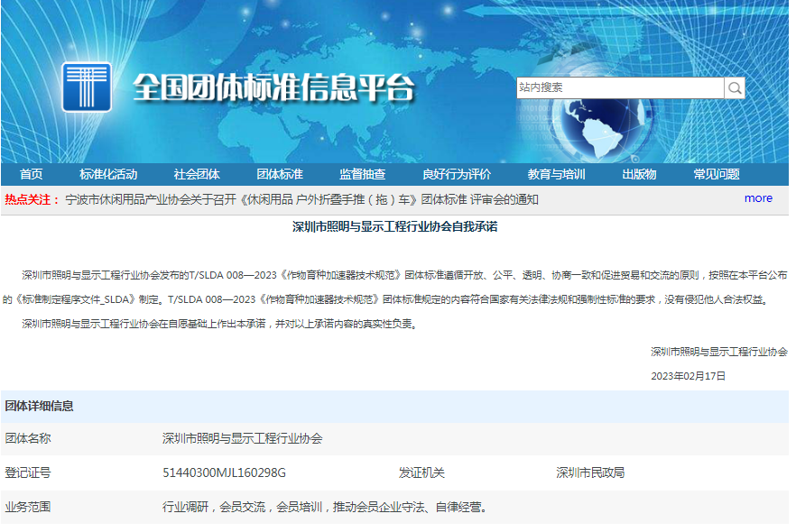This screenshot has width=796, height=532.
Task: Select the heading 深圳市照明与显示工程行业协会自我承诺
Action: pos(394,226)
